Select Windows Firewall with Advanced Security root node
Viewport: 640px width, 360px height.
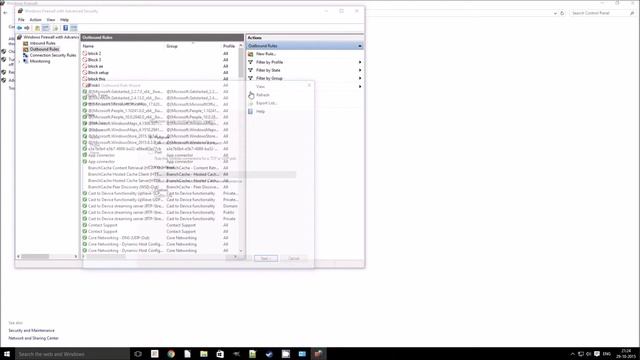click(51, 37)
